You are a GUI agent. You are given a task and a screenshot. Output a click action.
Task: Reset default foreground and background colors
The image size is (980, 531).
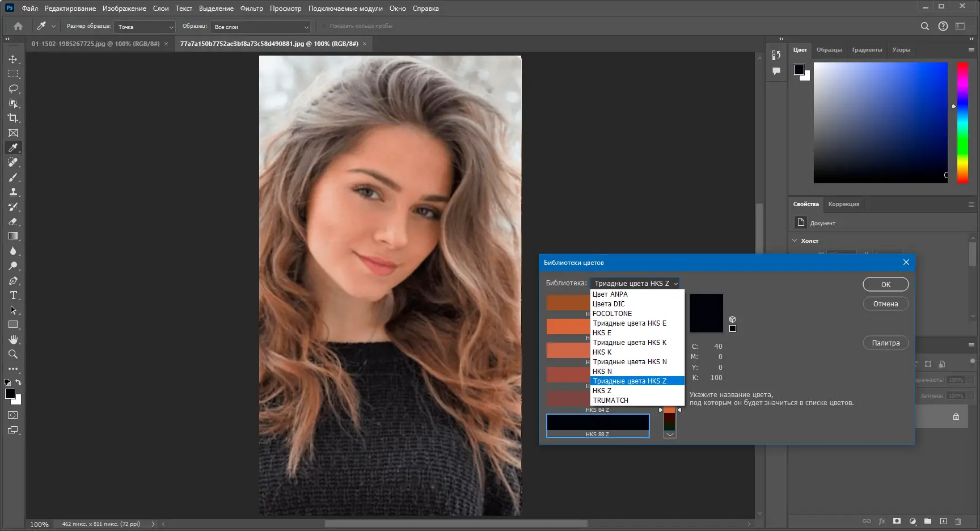click(7, 382)
